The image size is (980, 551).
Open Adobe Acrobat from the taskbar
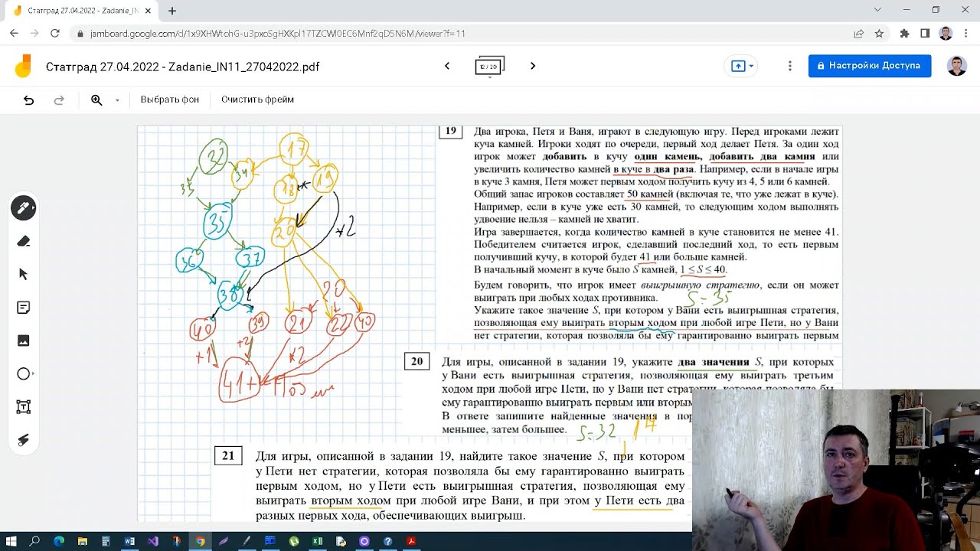pos(411,541)
